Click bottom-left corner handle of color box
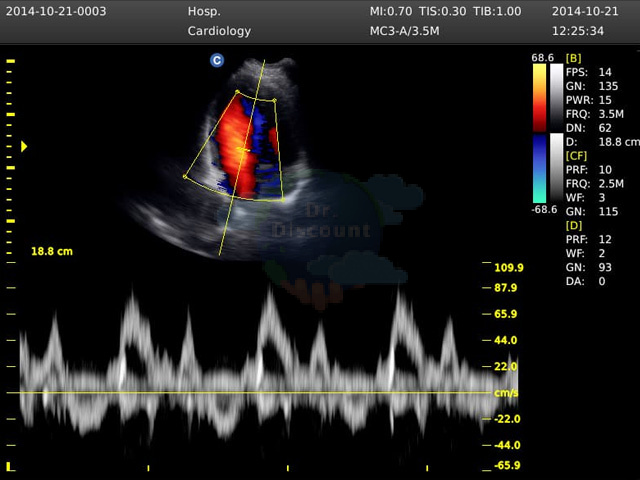640x480 pixels. [x=185, y=176]
